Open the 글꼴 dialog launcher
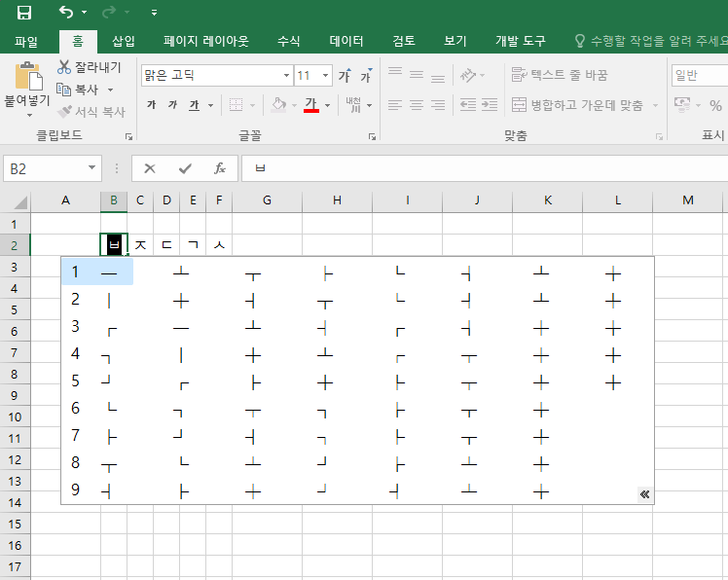The height and width of the screenshot is (580, 728). pyautogui.click(x=373, y=136)
